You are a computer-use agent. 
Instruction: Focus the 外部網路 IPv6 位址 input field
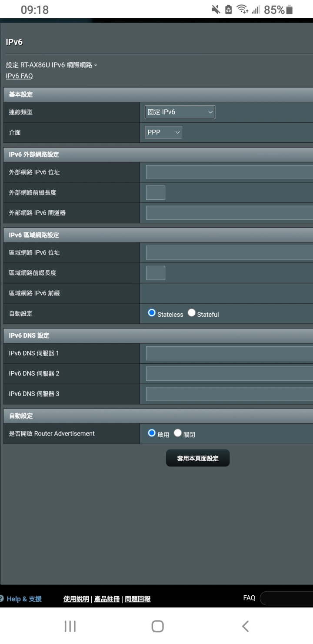coord(230,172)
